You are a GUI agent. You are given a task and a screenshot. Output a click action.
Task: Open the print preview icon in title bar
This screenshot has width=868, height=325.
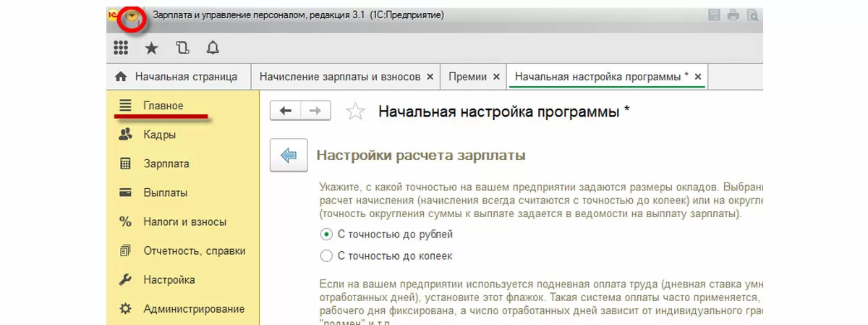click(754, 15)
